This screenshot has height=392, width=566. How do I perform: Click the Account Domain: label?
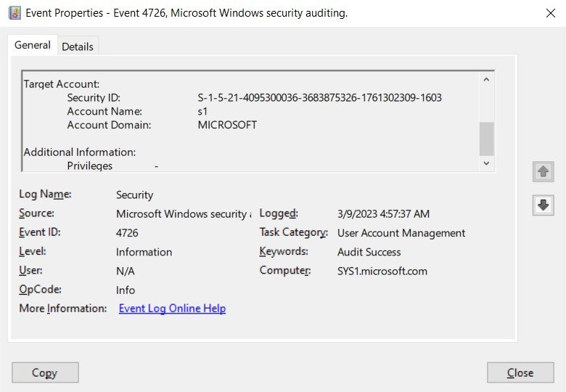(109, 125)
